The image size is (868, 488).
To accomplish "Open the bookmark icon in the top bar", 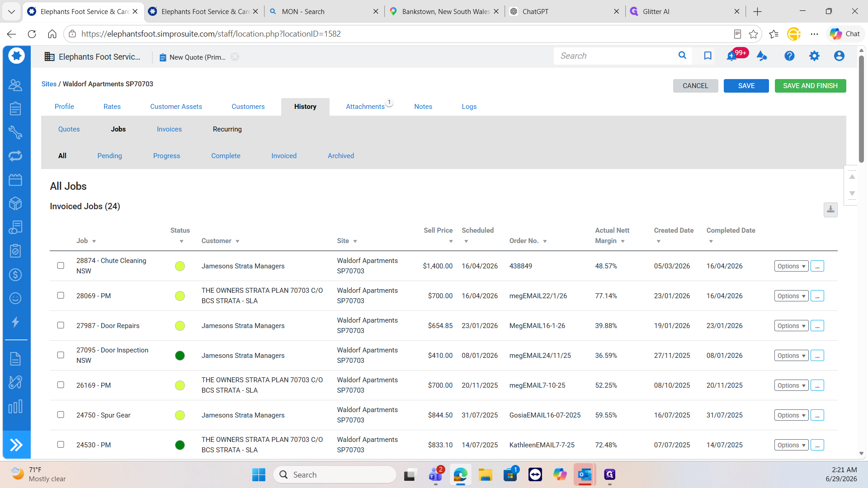I will pyautogui.click(x=708, y=56).
